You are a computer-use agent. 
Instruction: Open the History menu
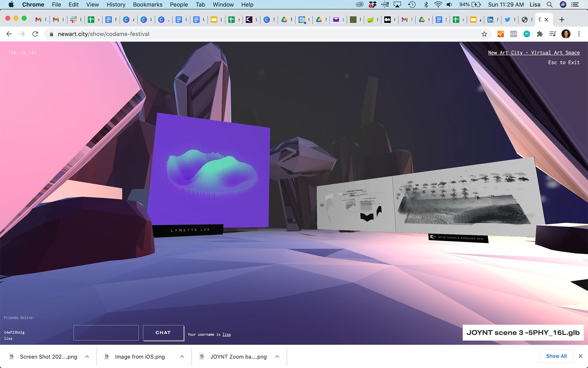[116, 5]
